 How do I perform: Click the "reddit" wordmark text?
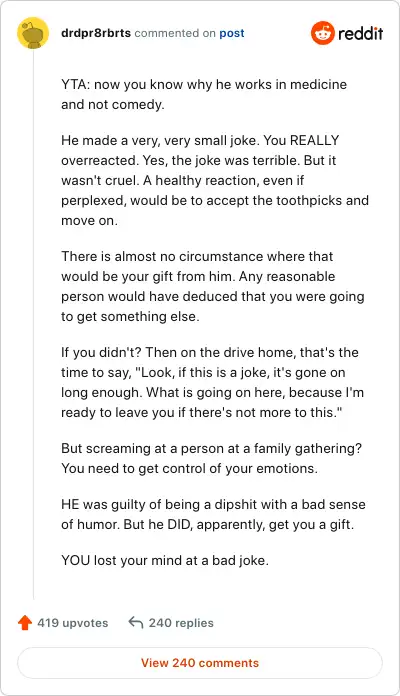point(360,33)
